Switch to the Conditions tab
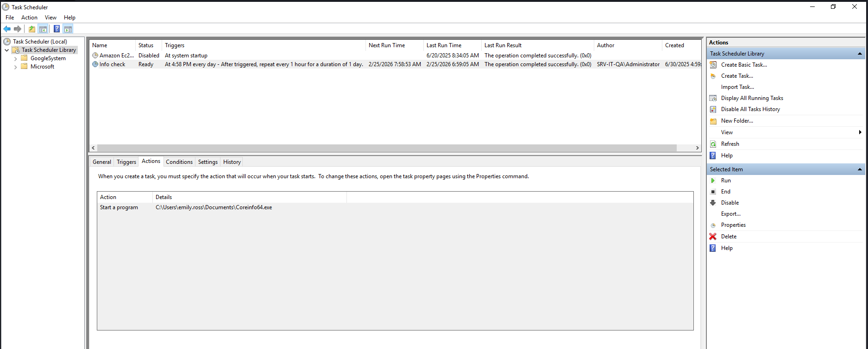The height and width of the screenshot is (349, 868). pyautogui.click(x=179, y=162)
